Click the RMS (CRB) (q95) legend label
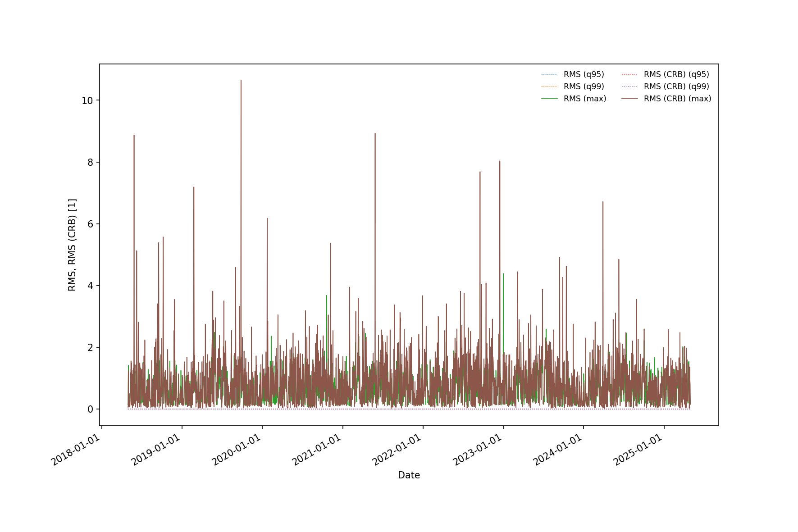Image resolution: width=798 pixels, height=532 pixels. coord(676,74)
